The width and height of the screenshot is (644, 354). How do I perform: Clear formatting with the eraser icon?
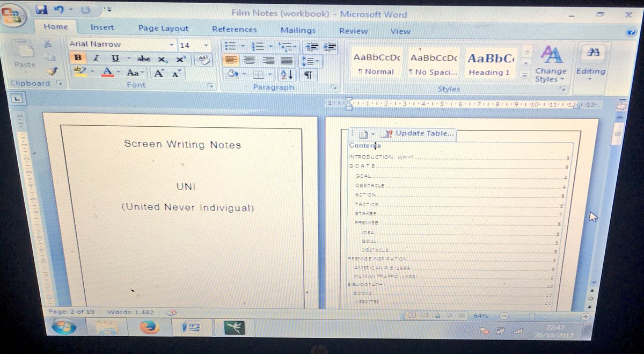click(x=203, y=59)
